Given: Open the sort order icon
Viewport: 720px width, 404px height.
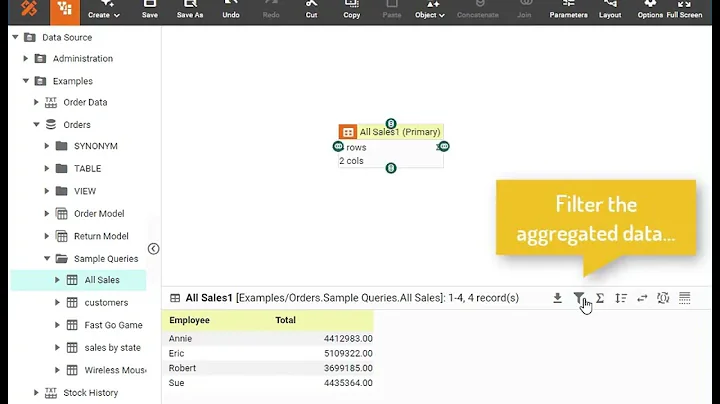Looking at the screenshot, I should [x=621, y=298].
